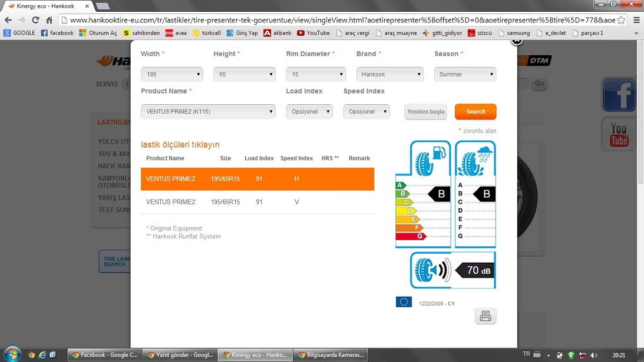
Task: Open the network icon in system tray
Action: (x=582, y=356)
